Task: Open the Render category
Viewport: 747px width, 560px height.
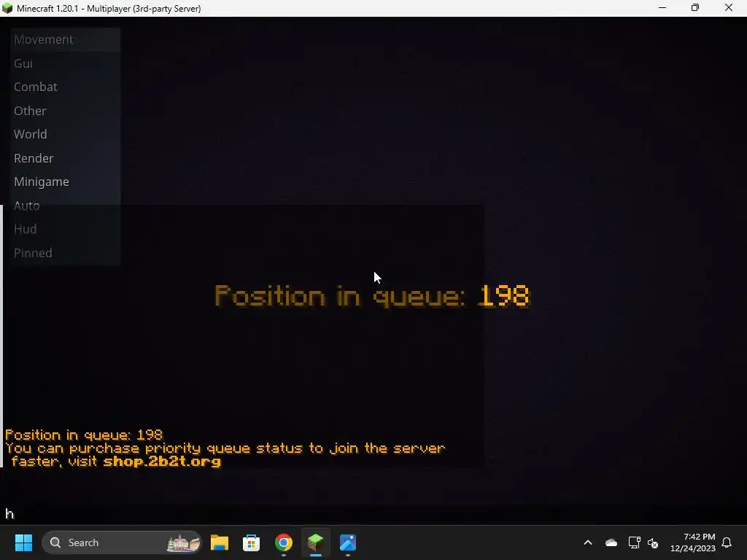Action: coord(65,158)
